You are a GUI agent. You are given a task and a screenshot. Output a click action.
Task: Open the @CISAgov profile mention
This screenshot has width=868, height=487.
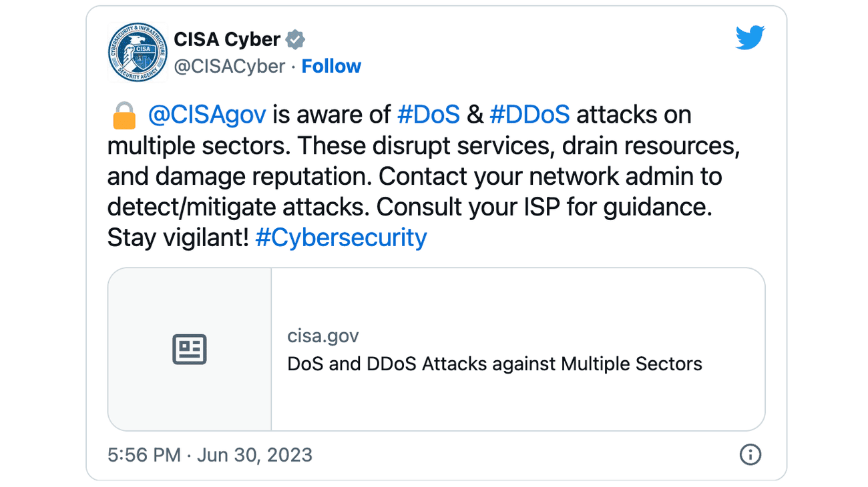tap(207, 114)
